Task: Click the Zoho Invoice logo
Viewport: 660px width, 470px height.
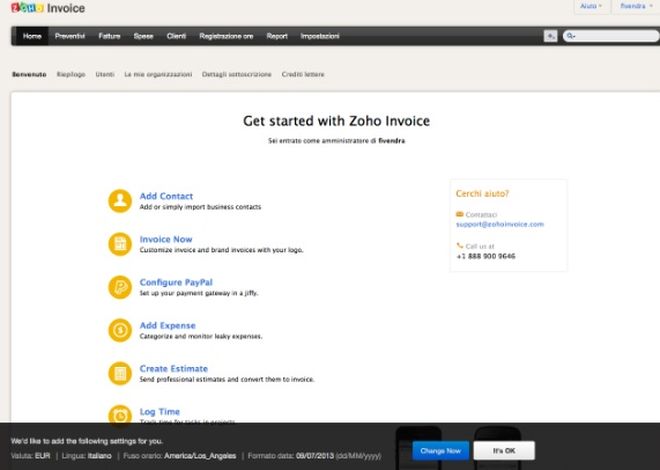Action: [48, 8]
